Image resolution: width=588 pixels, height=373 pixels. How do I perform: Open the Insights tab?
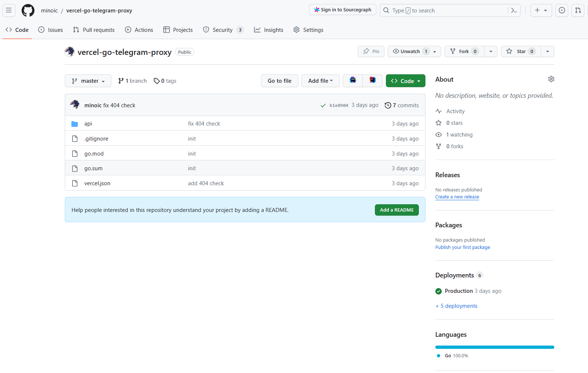click(x=269, y=30)
